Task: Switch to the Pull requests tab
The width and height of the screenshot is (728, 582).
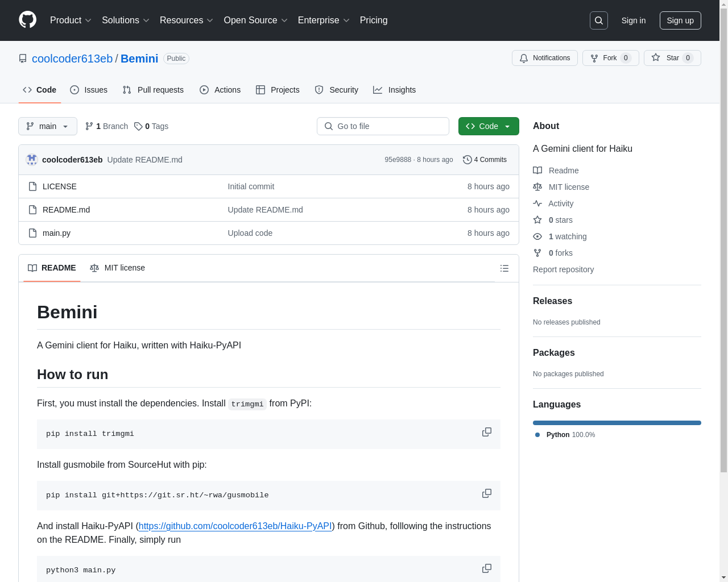Action: 153,90
